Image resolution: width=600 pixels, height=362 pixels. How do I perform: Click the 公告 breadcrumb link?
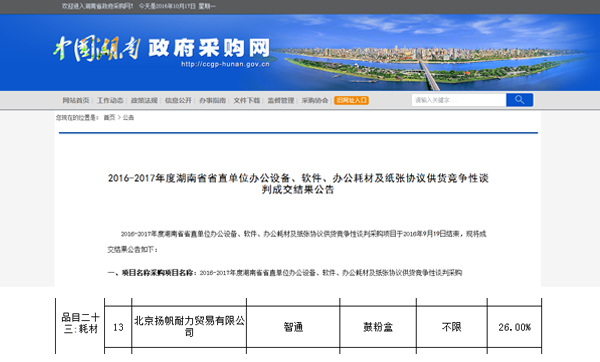click(x=128, y=117)
